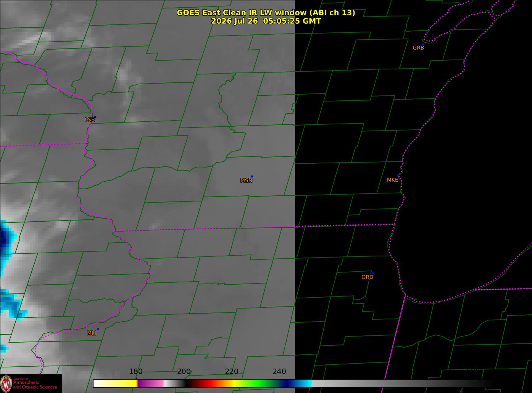Viewport: 532px width, 393px height.
Task: Click the 220 label on color scale
Action: click(232, 372)
